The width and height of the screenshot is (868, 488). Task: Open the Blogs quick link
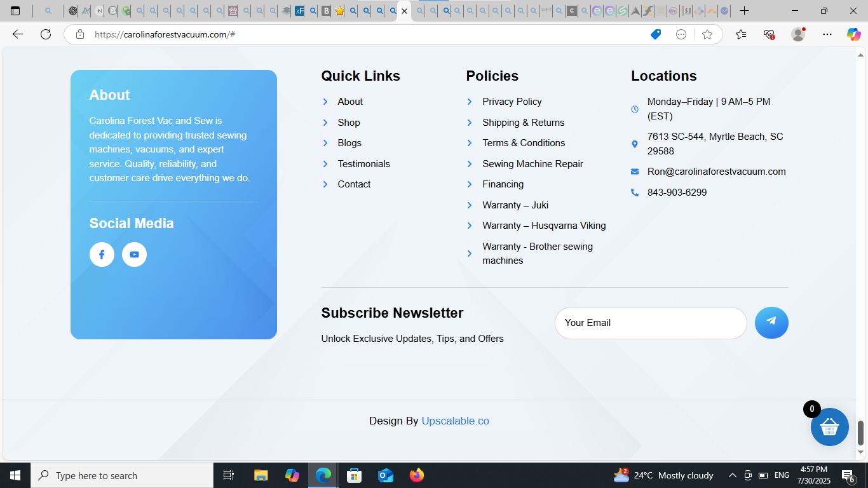pos(349,143)
